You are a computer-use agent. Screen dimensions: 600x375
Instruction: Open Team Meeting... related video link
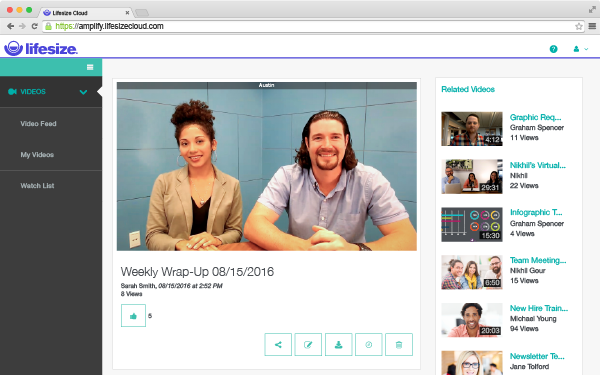pyautogui.click(x=538, y=260)
